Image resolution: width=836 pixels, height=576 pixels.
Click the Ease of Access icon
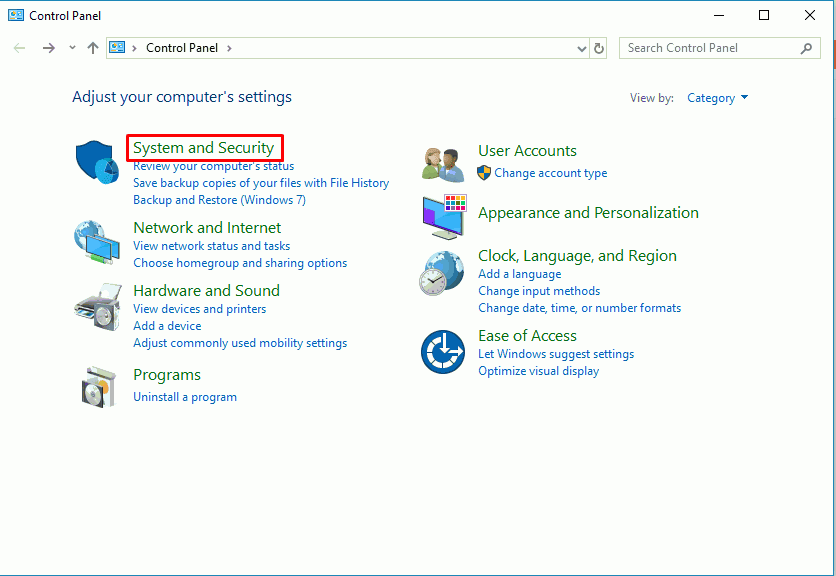click(x=443, y=352)
